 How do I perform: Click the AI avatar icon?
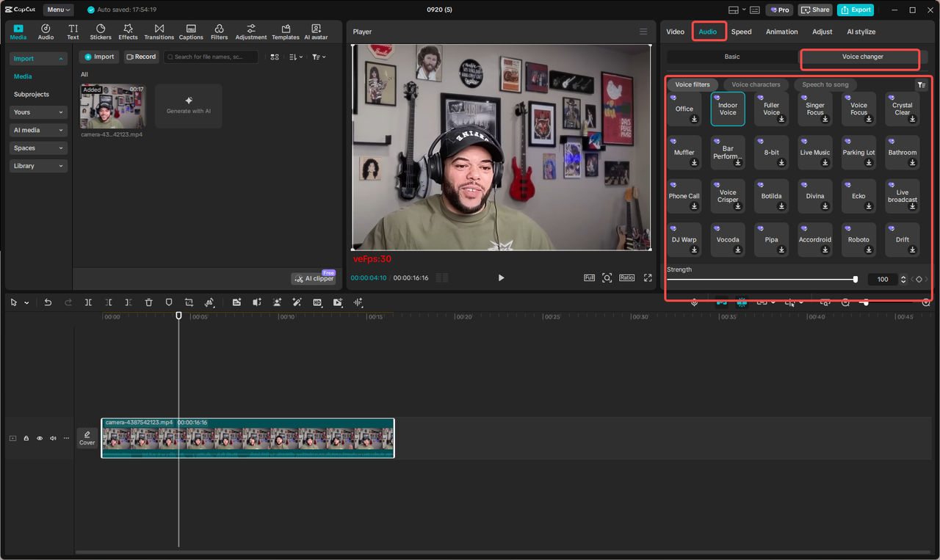click(316, 31)
